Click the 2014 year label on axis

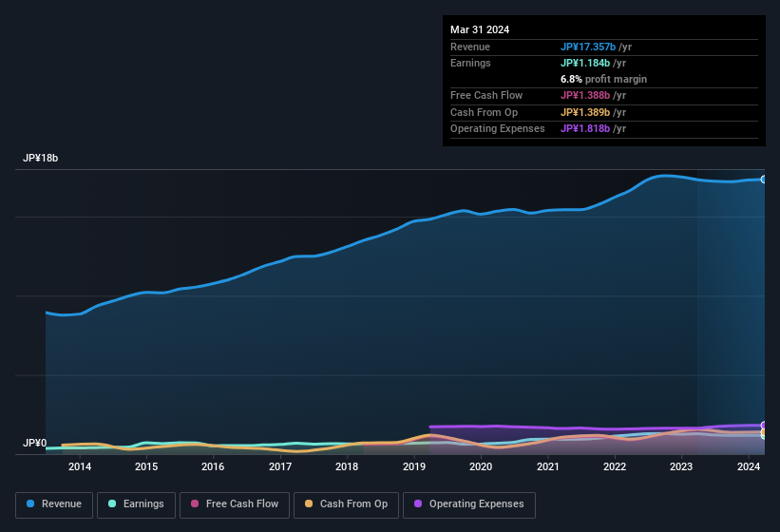point(80,466)
